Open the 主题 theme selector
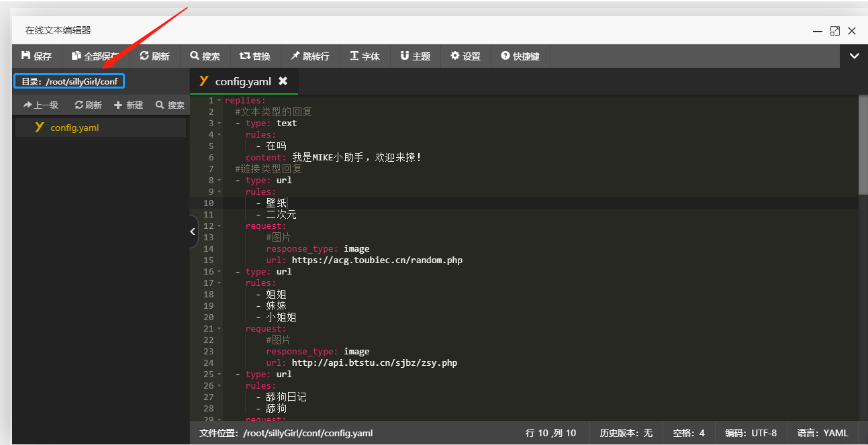 pyautogui.click(x=416, y=56)
